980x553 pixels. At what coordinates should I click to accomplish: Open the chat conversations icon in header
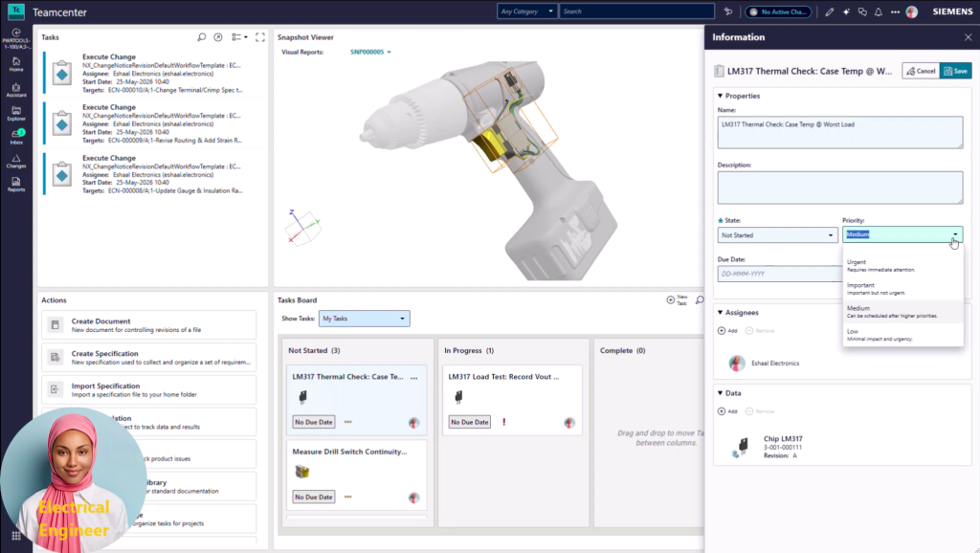(862, 11)
